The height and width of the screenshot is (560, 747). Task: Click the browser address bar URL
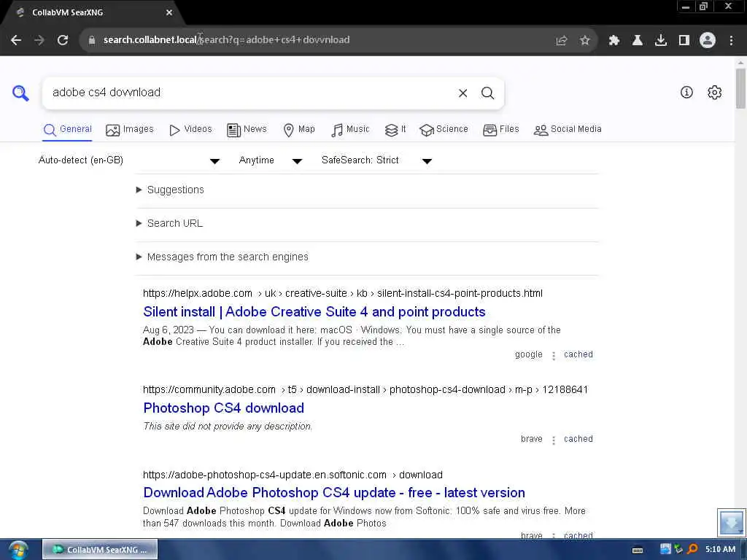(x=226, y=40)
